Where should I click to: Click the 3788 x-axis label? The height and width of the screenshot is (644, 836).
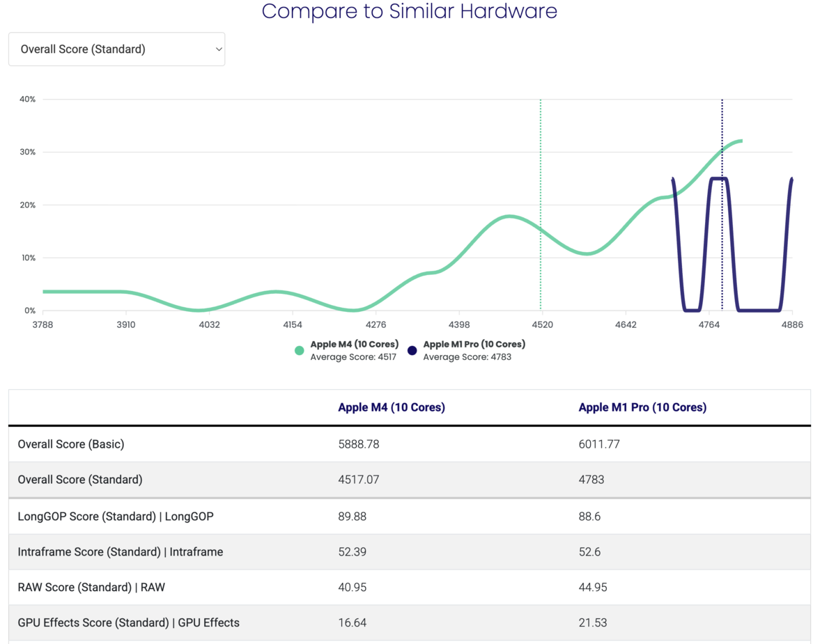[x=42, y=324]
